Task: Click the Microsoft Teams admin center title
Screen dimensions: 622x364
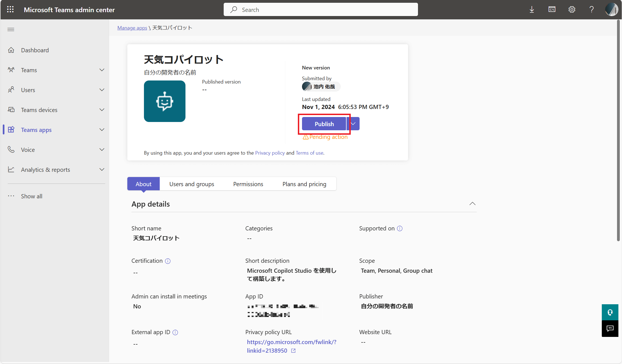Action: [x=69, y=10]
